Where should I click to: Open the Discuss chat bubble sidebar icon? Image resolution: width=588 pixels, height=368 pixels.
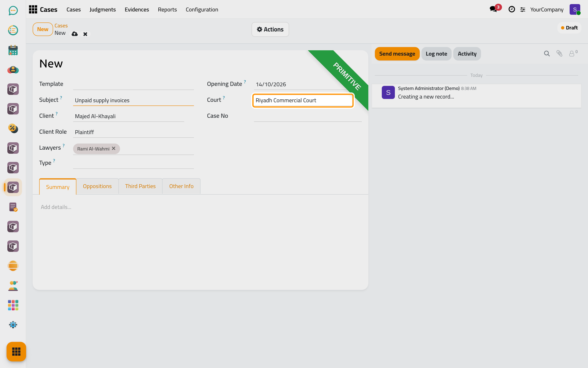point(13,11)
